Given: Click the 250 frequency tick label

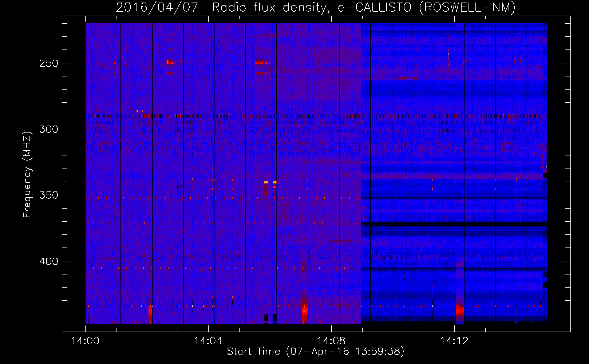Looking at the screenshot, I should tap(49, 63).
